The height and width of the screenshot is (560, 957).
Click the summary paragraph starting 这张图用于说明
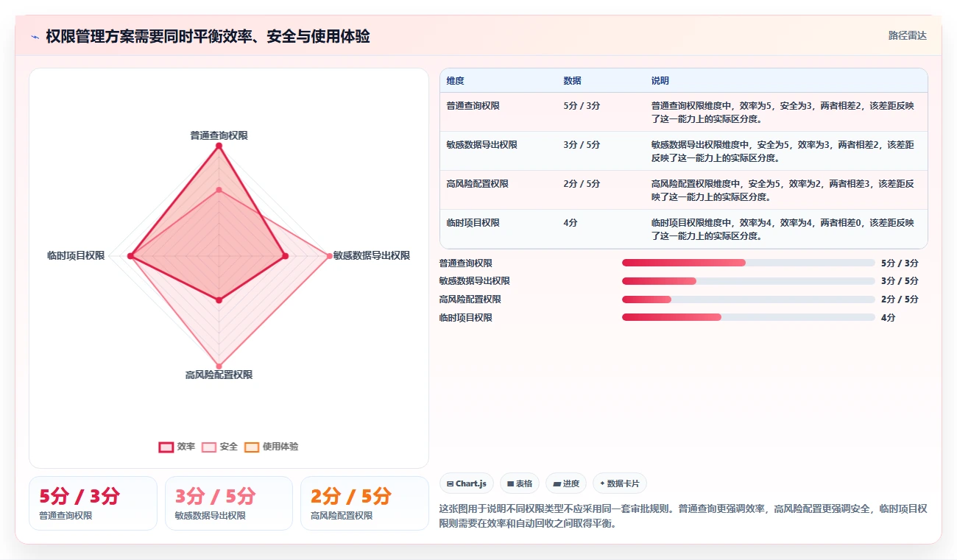coord(683,516)
